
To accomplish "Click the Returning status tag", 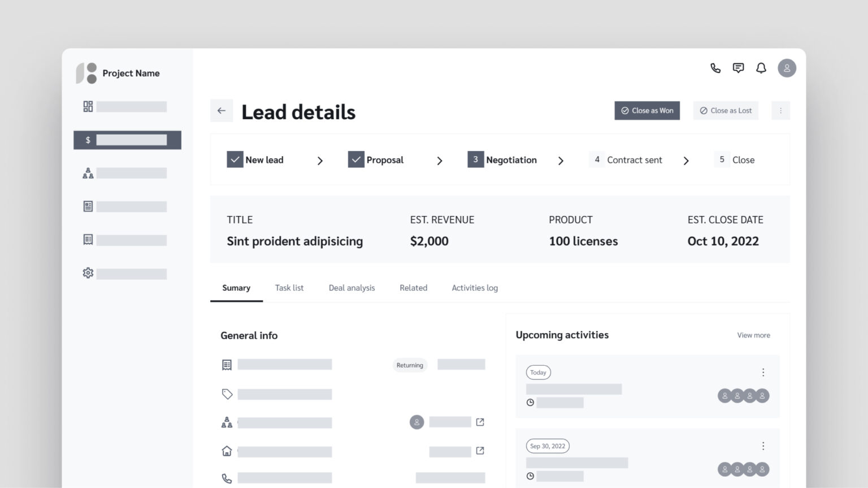I will [x=410, y=365].
